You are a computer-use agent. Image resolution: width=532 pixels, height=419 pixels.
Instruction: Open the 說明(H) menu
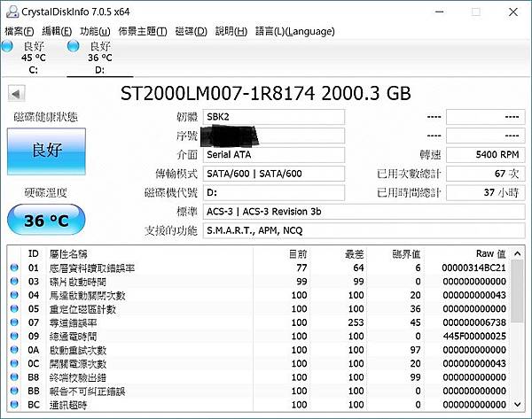coord(231,31)
